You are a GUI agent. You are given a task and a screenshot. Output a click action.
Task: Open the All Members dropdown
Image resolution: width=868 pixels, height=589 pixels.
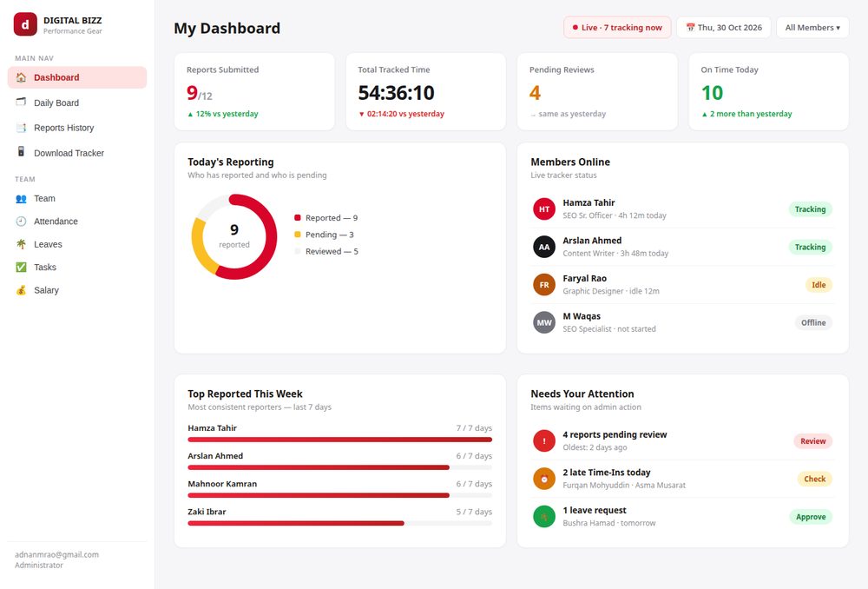click(x=812, y=27)
